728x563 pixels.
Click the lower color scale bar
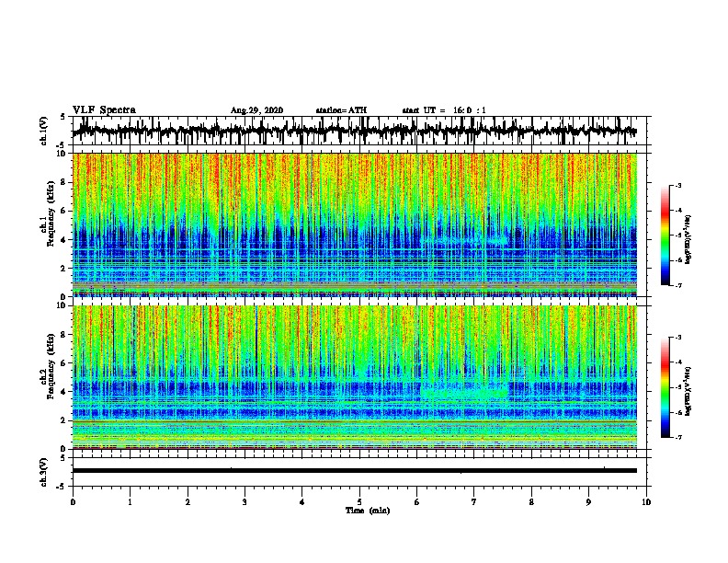point(665,387)
